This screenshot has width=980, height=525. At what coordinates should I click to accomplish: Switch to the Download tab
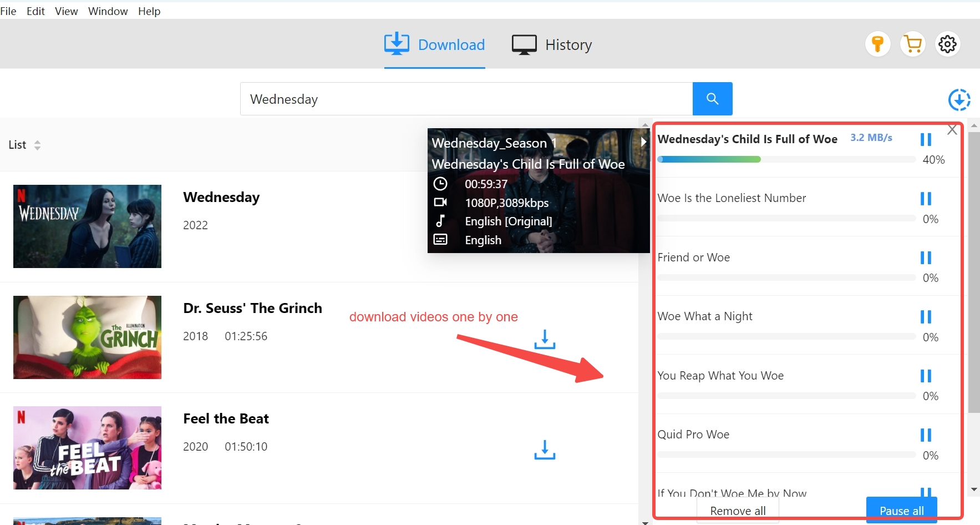pyautogui.click(x=435, y=44)
